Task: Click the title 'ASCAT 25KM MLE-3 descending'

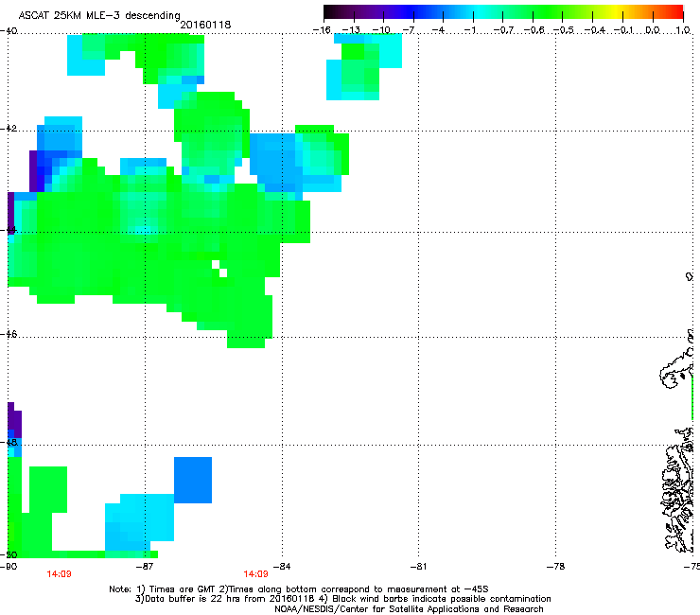Action: pyautogui.click(x=99, y=15)
